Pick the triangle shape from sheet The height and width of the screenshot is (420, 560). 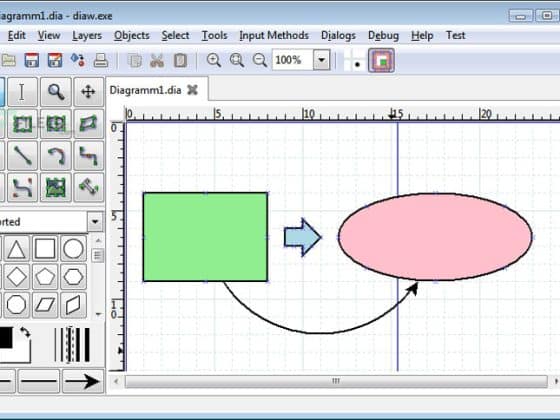(16, 248)
